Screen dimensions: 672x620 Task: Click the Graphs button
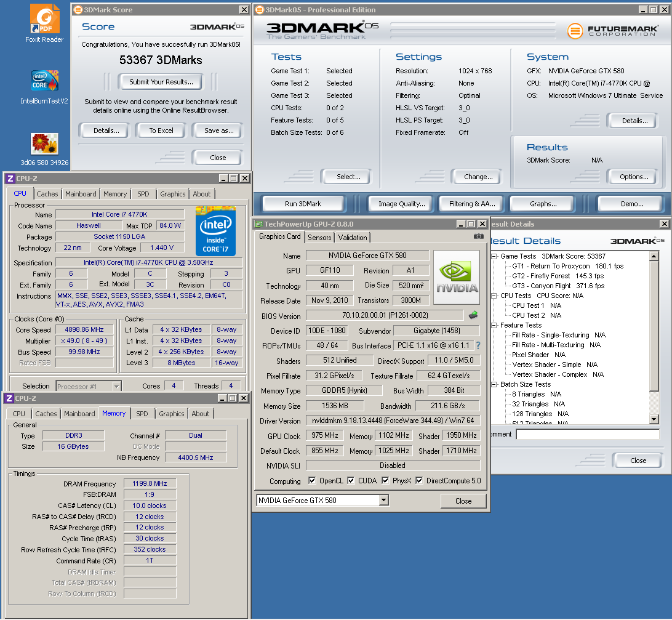tap(543, 204)
